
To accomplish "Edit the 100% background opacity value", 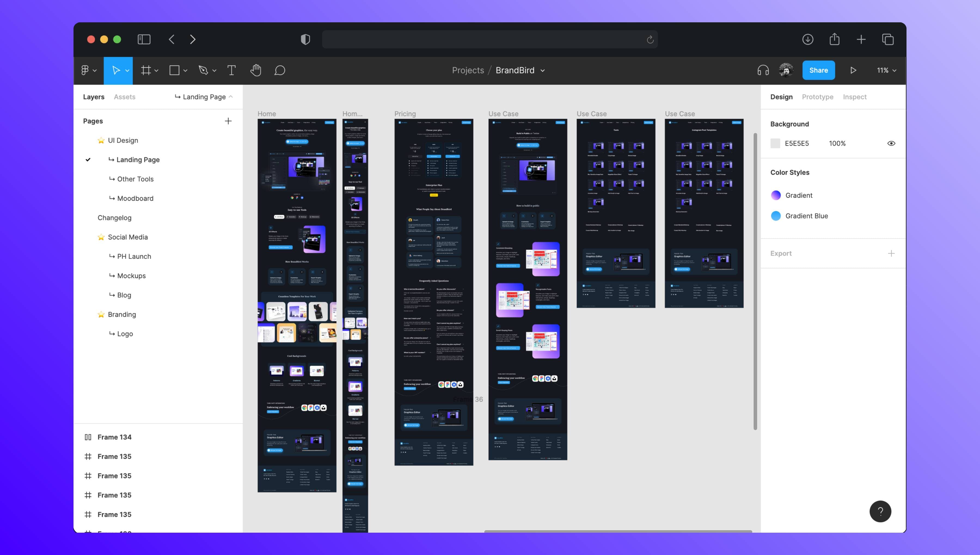I will click(x=837, y=143).
